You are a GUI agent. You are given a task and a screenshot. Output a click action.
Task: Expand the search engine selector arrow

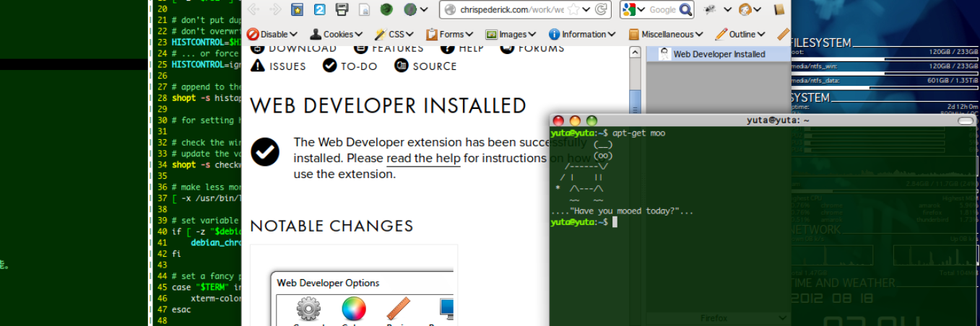(641, 9)
